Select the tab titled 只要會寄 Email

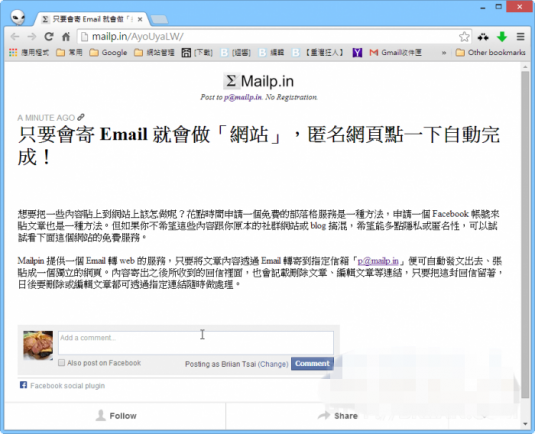pyautogui.click(x=91, y=19)
